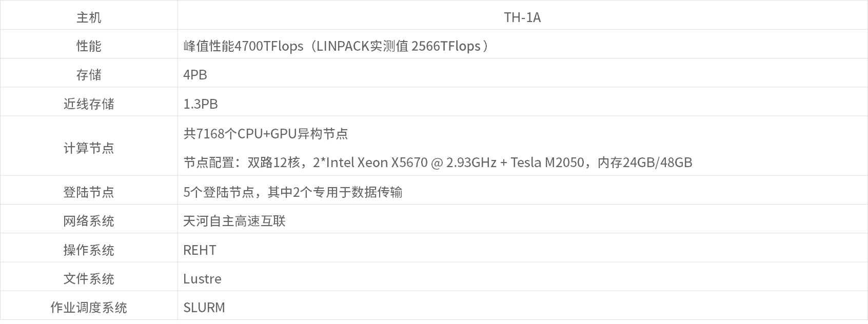Select the 天河自主高速互联 value
Viewport: 868px width, 324px height.
[x=234, y=221]
